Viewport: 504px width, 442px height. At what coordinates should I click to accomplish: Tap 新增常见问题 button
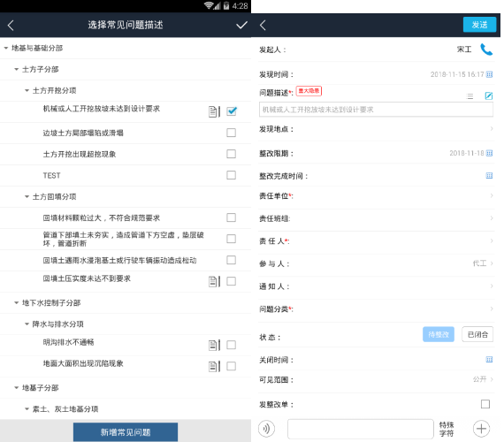pyautogui.click(x=126, y=432)
